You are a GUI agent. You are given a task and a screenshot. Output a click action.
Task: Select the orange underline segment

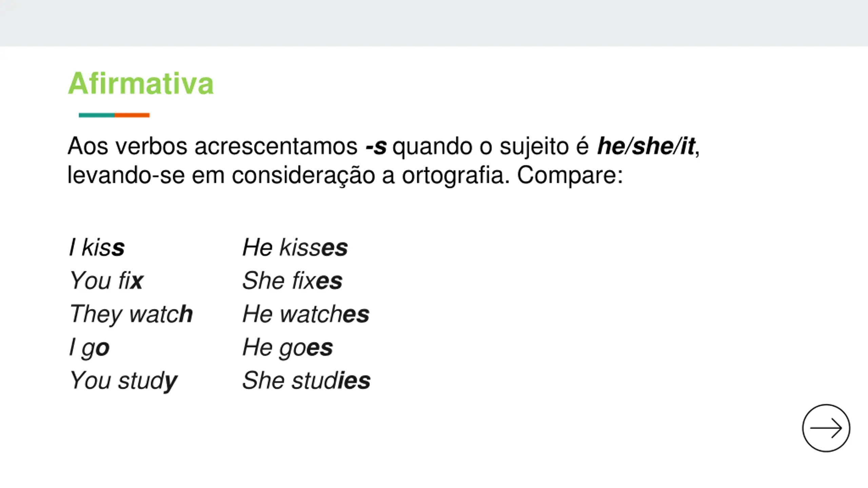click(132, 115)
